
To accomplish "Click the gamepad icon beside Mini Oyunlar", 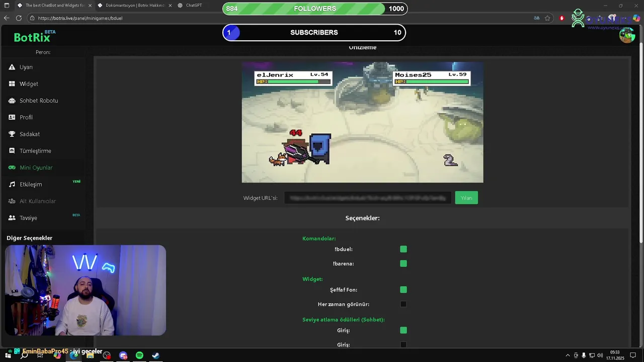I will point(12,167).
